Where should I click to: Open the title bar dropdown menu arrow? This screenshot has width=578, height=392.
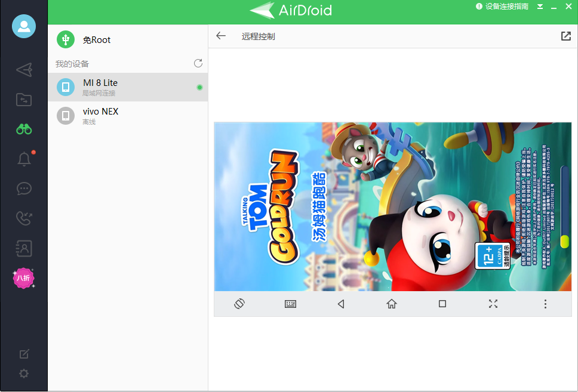pos(540,7)
